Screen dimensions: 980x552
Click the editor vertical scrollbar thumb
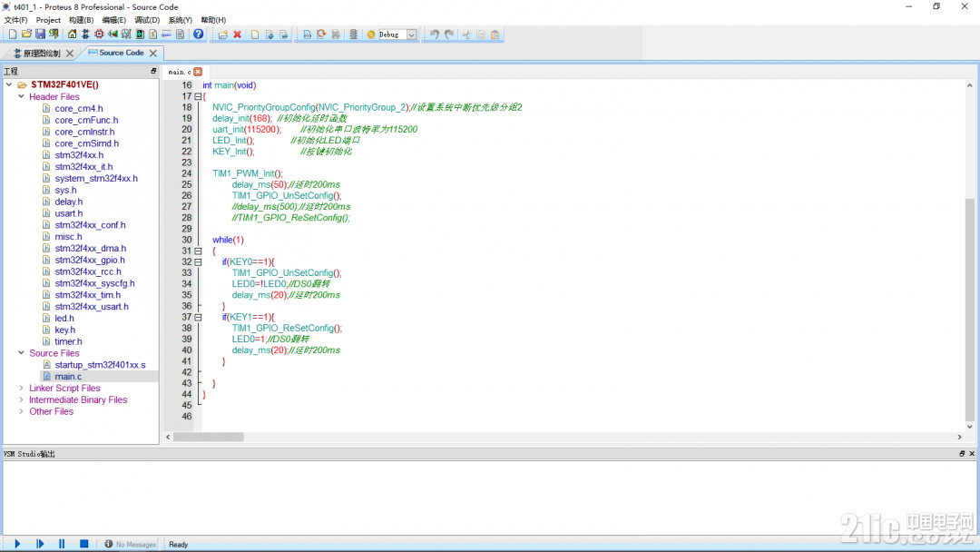pos(969,310)
